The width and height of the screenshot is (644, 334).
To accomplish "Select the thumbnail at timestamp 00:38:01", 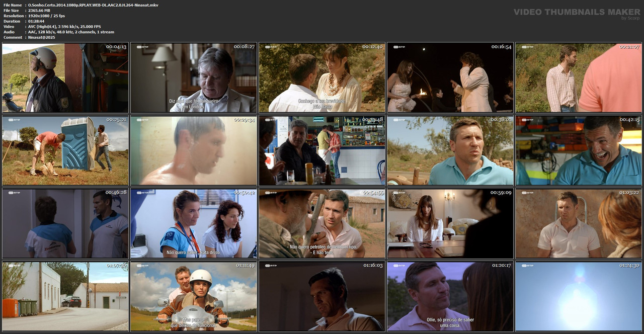I will click(x=450, y=151).
